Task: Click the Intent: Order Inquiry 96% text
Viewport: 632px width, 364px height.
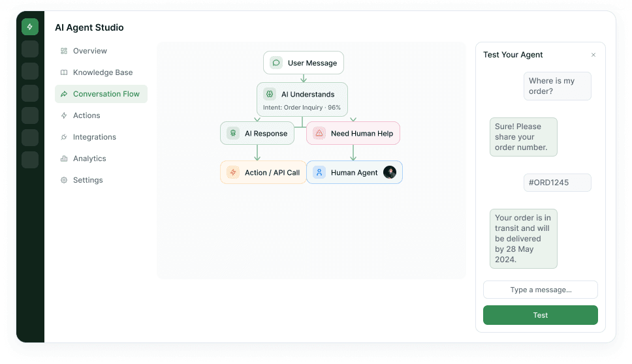Action: point(302,108)
